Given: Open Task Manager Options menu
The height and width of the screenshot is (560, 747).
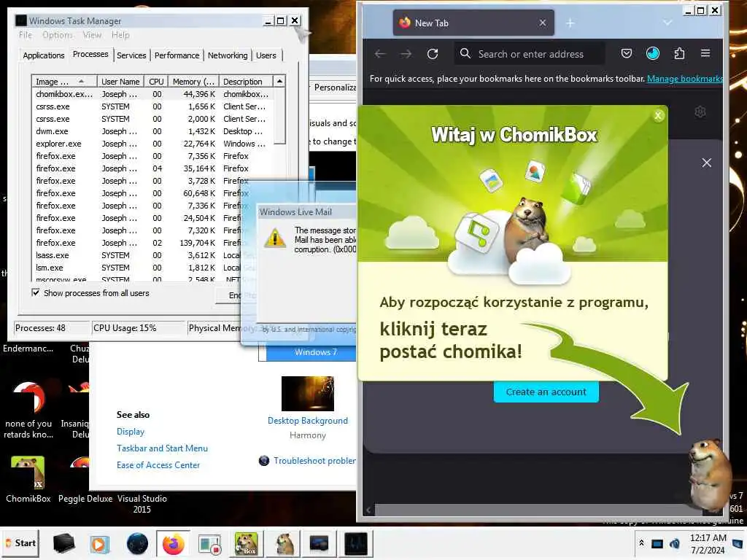Looking at the screenshot, I should pyautogui.click(x=57, y=35).
